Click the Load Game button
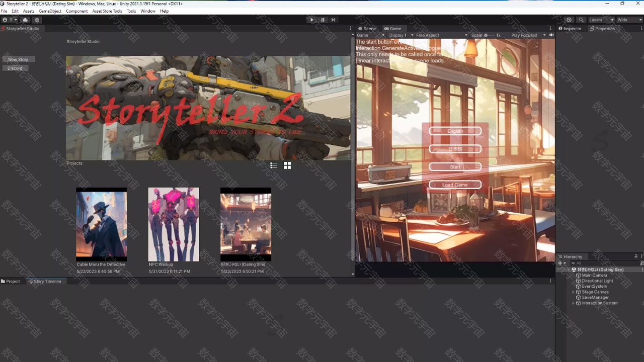 (455, 185)
